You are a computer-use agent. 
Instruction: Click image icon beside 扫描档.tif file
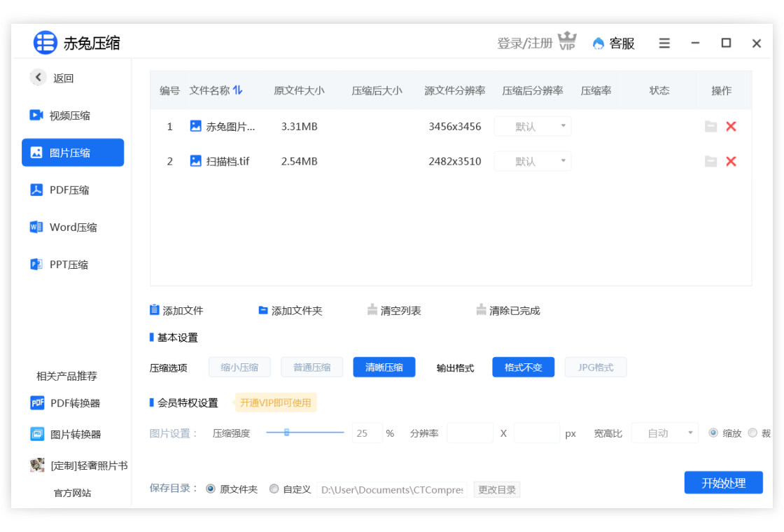pyautogui.click(x=195, y=161)
